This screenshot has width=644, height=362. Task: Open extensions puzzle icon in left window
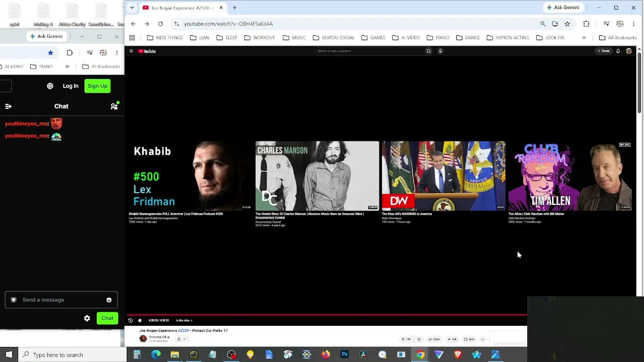[69, 52]
